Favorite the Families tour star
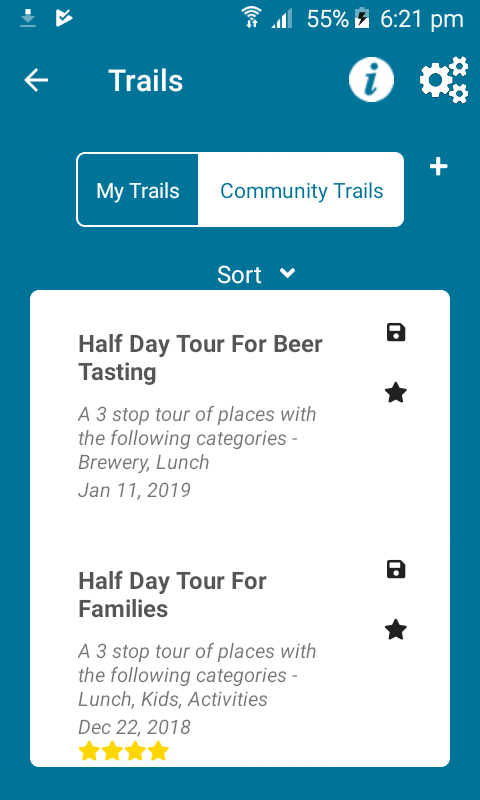The image size is (480, 800). click(x=396, y=630)
